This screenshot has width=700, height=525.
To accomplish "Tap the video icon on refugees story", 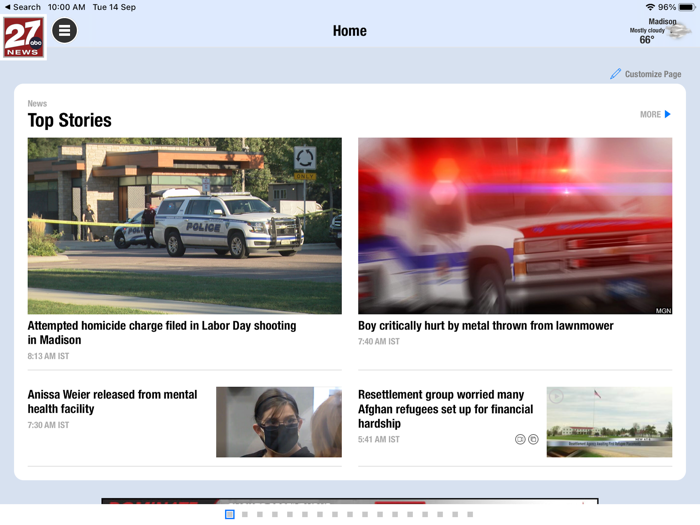I will 520,439.
